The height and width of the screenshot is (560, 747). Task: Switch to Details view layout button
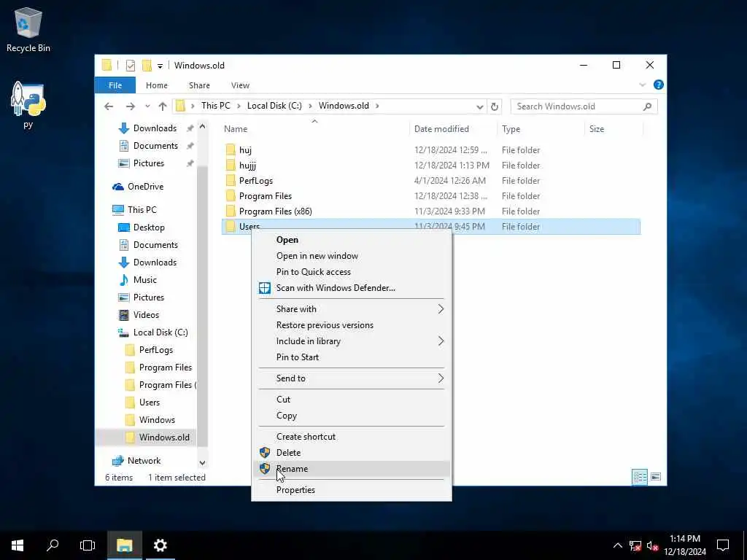click(639, 477)
